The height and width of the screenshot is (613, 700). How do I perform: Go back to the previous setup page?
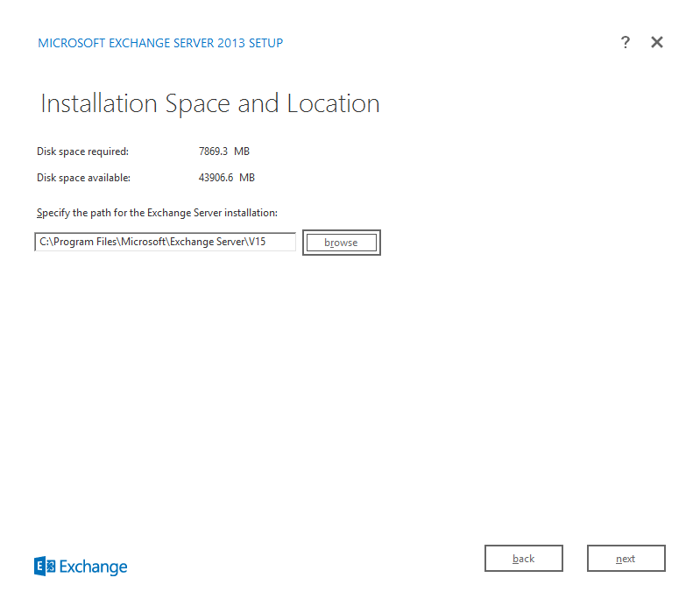tap(524, 558)
